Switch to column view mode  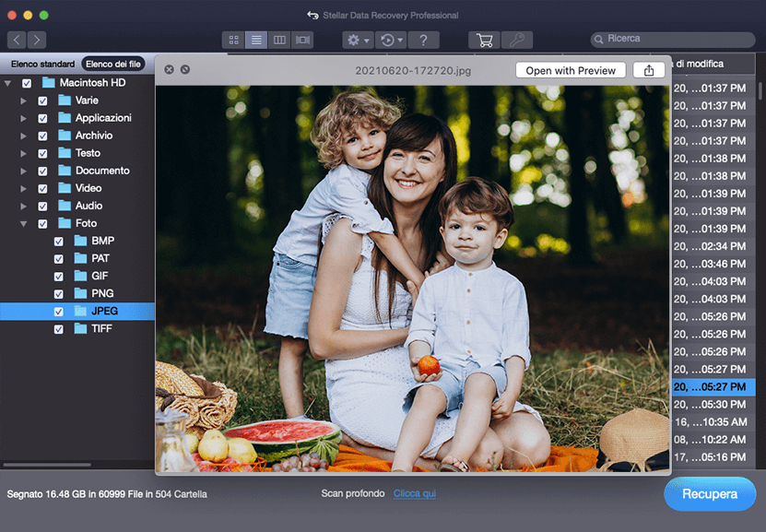click(x=280, y=40)
